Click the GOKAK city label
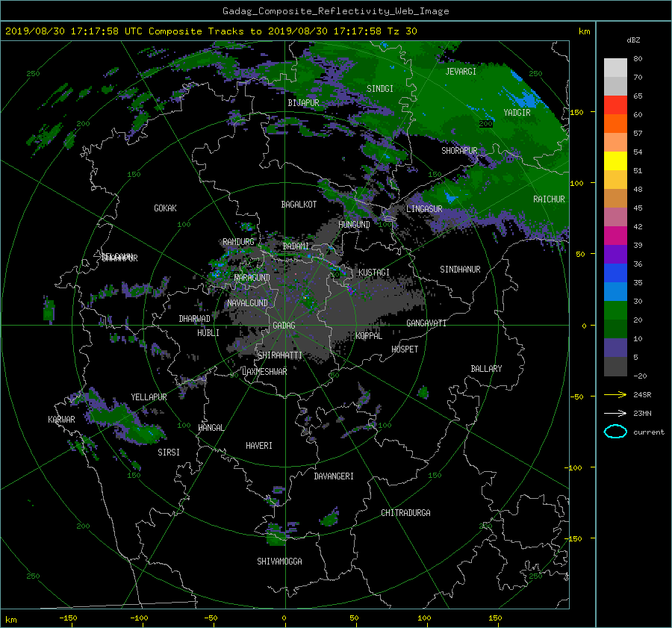This screenshot has width=672, height=628. 166,208
